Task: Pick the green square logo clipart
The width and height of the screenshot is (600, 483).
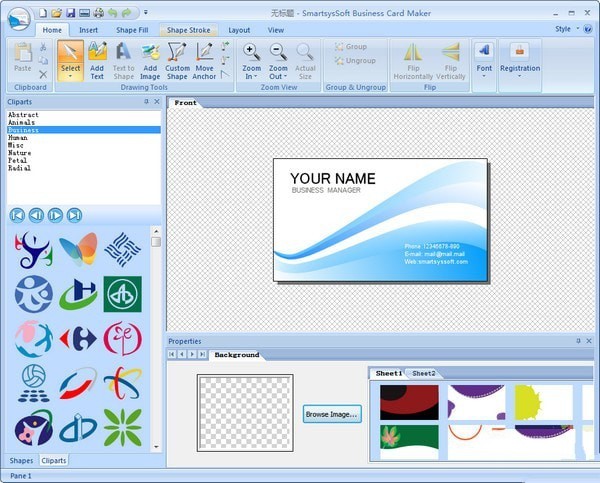Action: coord(122,294)
